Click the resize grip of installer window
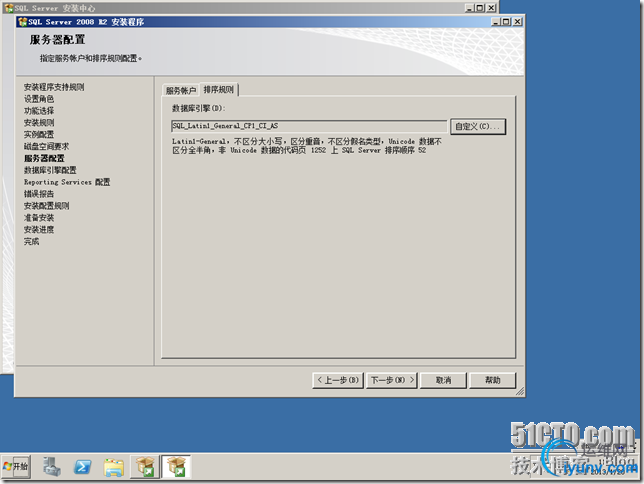Image resolution: width=644 pixels, height=484 pixels. (520, 392)
